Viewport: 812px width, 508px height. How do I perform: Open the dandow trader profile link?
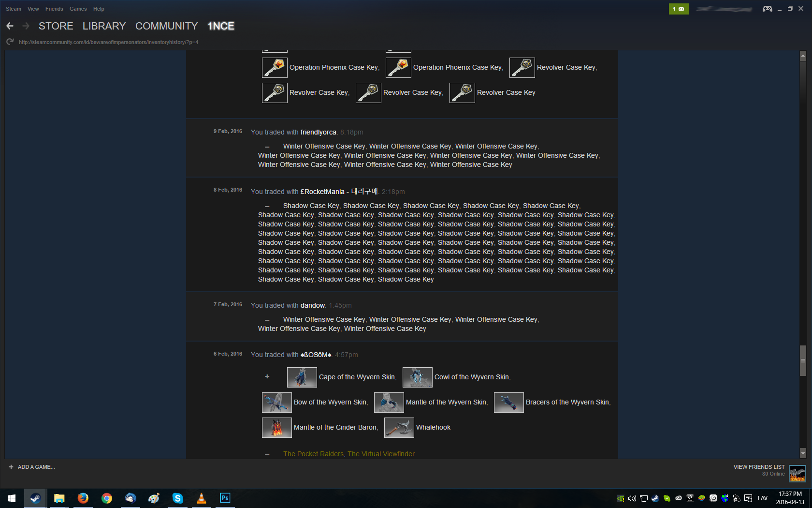312,305
